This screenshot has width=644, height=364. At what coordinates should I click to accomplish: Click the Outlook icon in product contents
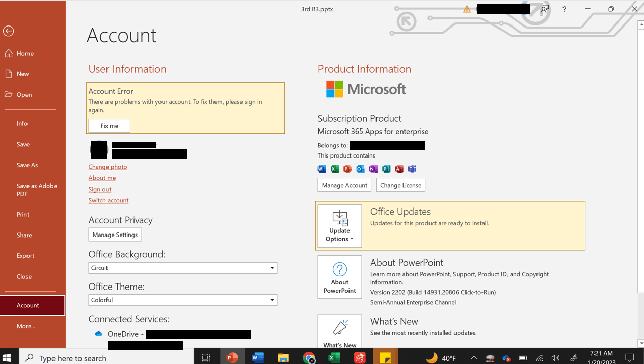[x=360, y=169]
